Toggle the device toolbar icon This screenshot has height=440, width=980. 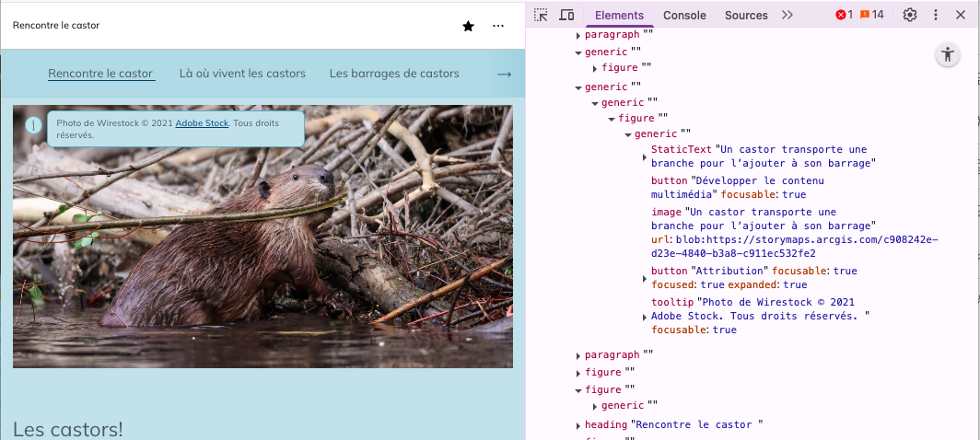pyautogui.click(x=566, y=15)
